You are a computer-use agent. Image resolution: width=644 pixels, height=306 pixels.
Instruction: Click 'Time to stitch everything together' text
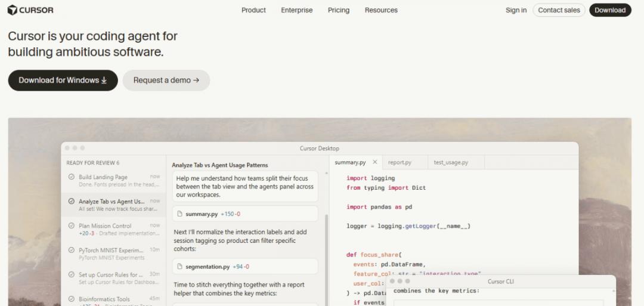(x=239, y=289)
